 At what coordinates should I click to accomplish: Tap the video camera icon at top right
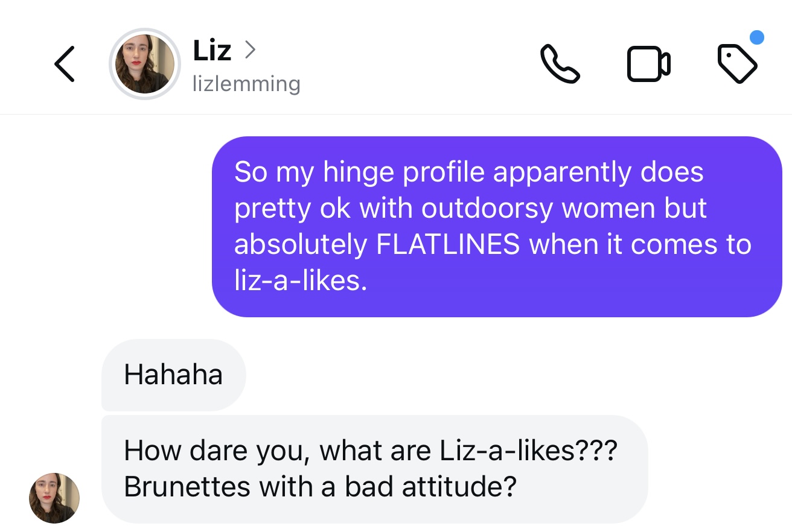648,63
